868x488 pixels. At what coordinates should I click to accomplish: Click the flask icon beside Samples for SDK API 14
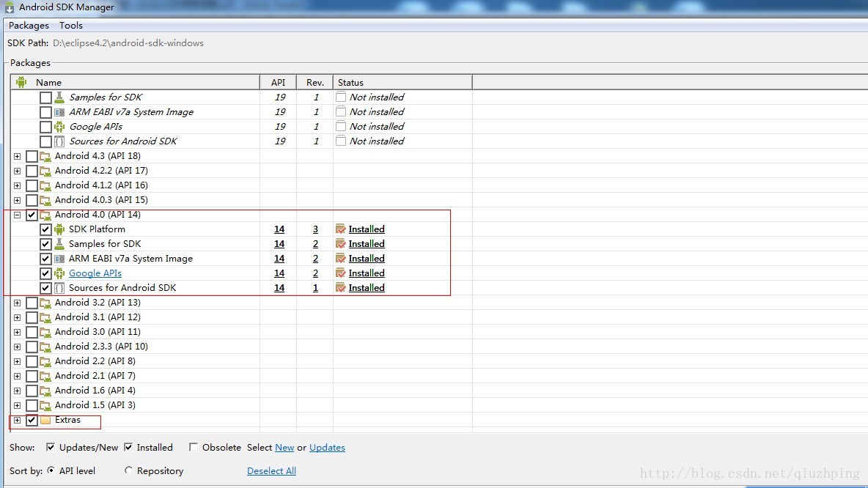59,244
